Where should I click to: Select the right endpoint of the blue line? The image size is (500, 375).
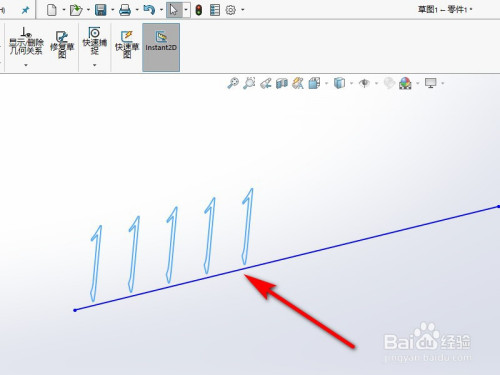click(x=498, y=207)
